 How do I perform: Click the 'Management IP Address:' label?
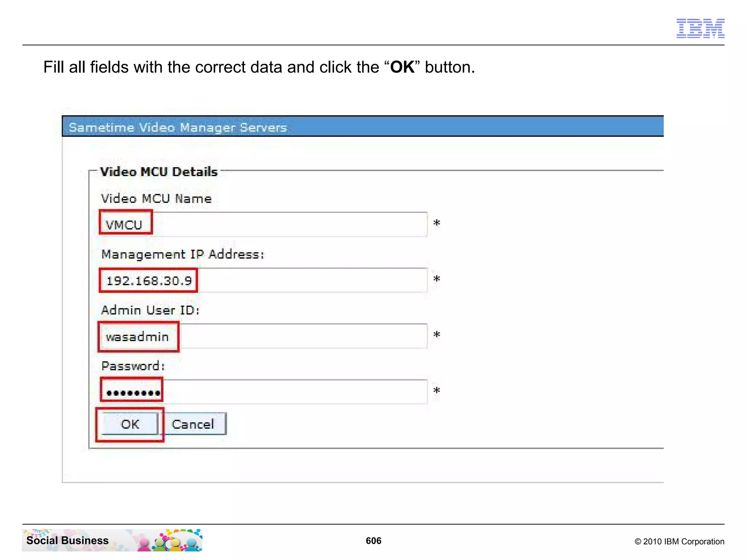(x=183, y=254)
